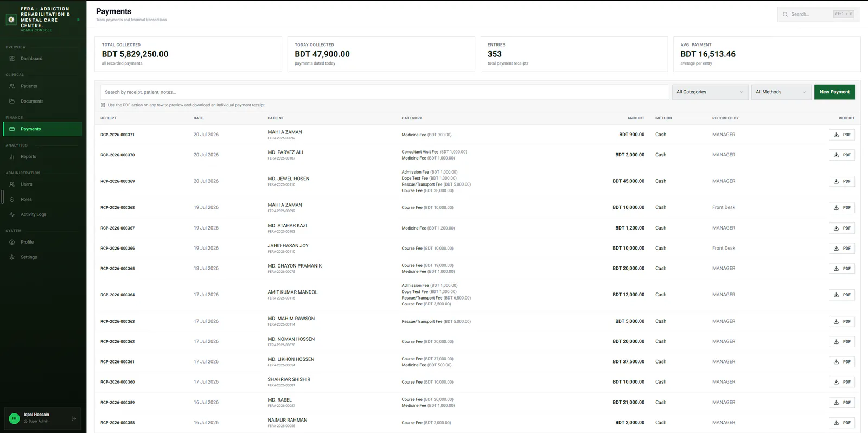868x433 pixels.
Task: Click the Avg. Payment card
Action: pos(767,54)
